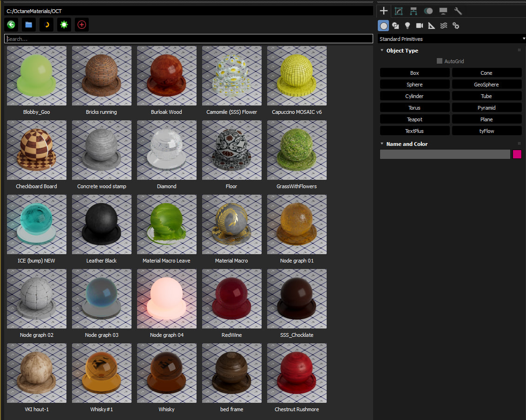Open the blue folder browse icon
The image size is (526, 420).
(x=29, y=25)
